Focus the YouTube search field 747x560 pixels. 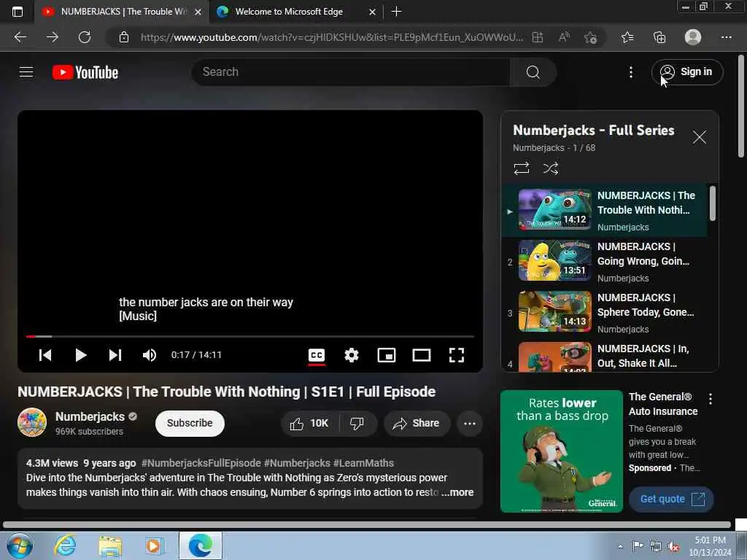click(351, 72)
